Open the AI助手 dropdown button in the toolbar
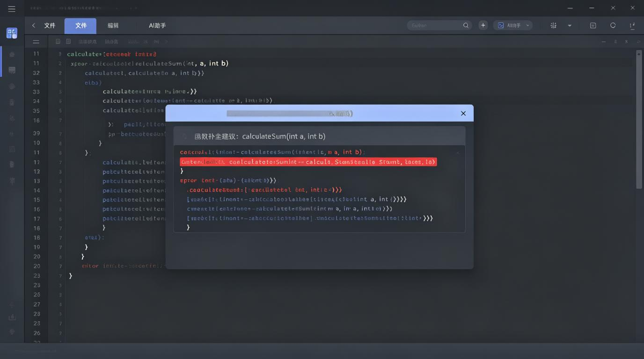This screenshot has height=359, width=644. 513,25
